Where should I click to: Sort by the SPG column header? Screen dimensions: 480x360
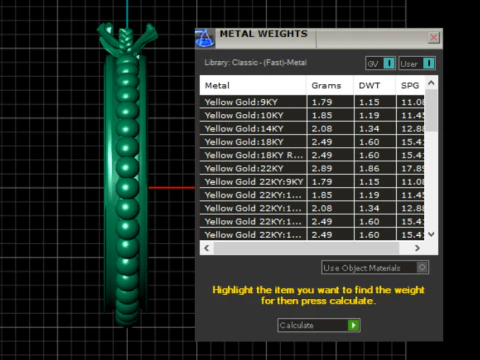(410, 86)
